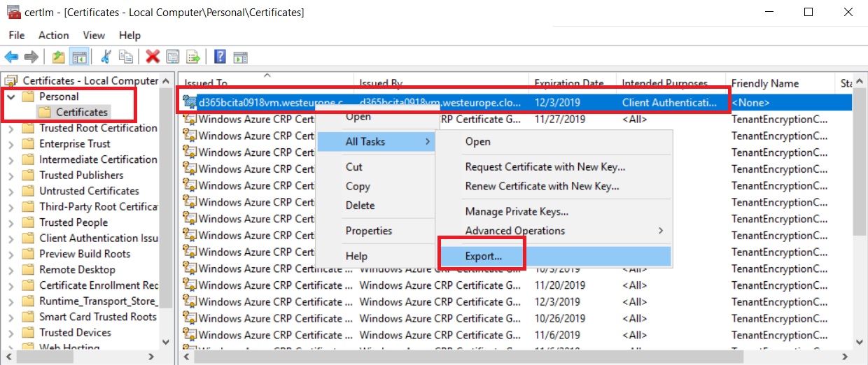Expand the Trusted Publishers node
The width and height of the screenshot is (868, 365).
(11, 176)
